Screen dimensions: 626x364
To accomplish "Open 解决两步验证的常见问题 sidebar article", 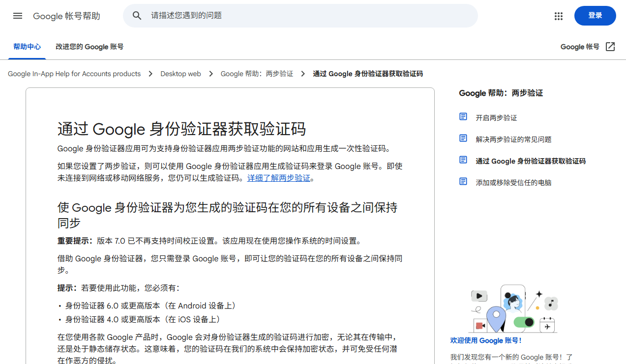I will 513,140.
